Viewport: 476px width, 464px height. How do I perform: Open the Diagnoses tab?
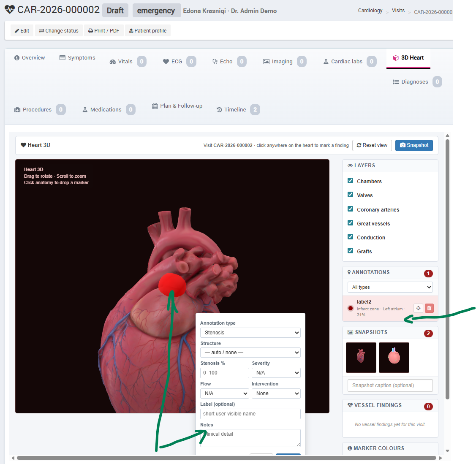pos(417,81)
